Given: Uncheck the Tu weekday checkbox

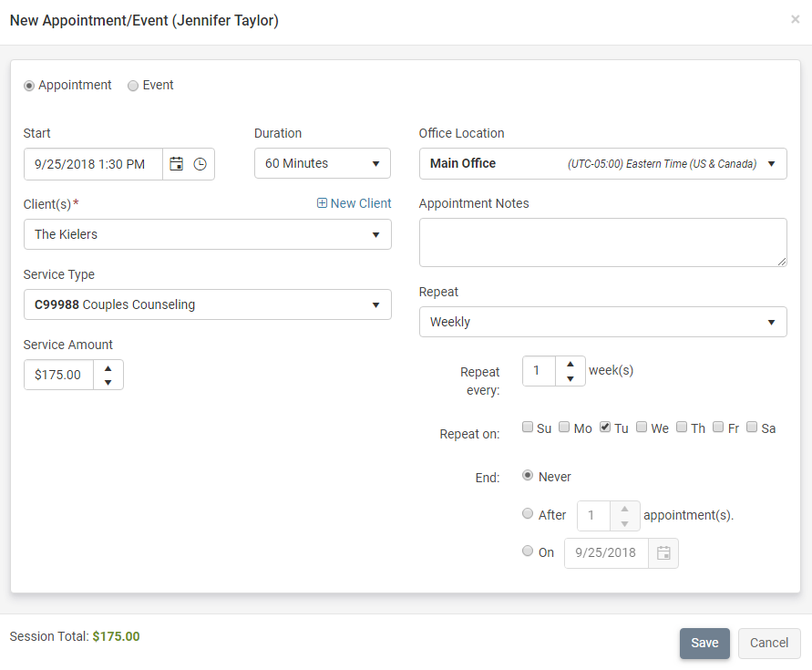Looking at the screenshot, I should 605,427.
